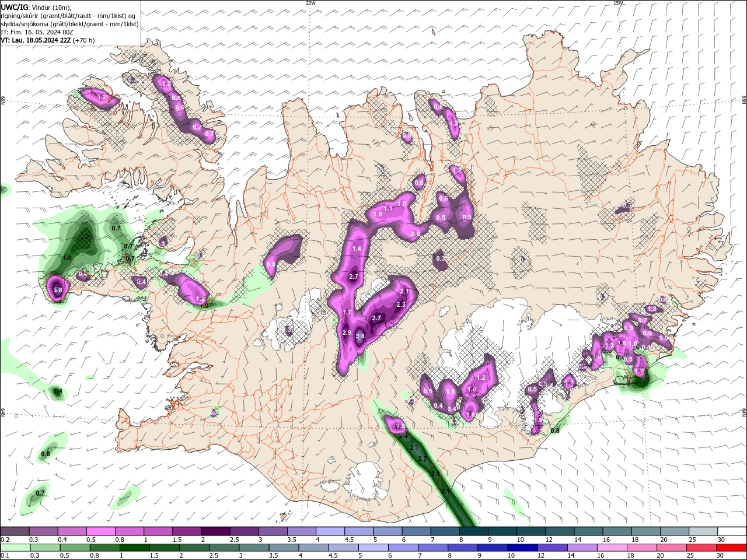Pick the violet 3 swatch, upper legend row
This screenshot has height=560, width=747.
273,531
